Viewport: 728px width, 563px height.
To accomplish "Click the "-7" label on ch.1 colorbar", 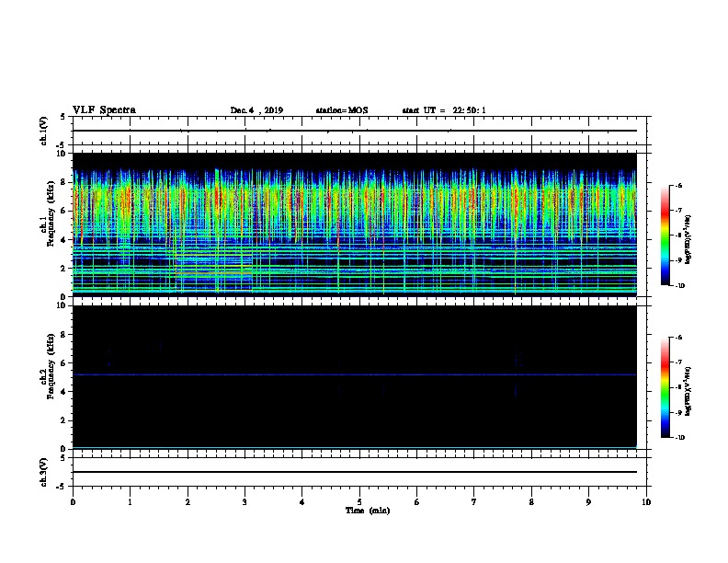I will pos(678,210).
